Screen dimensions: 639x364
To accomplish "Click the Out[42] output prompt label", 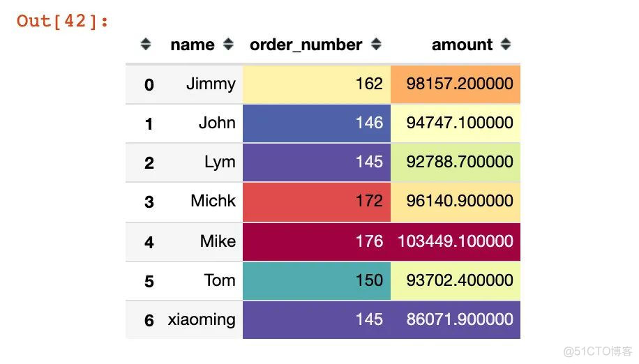I will (x=63, y=21).
